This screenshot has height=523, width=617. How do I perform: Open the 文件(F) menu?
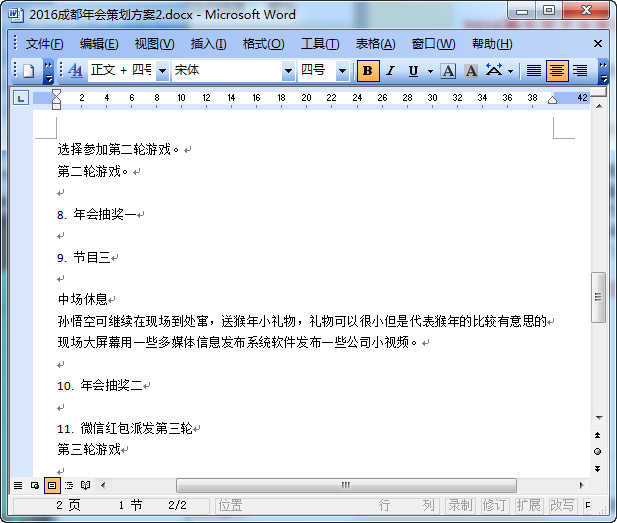pyautogui.click(x=44, y=44)
